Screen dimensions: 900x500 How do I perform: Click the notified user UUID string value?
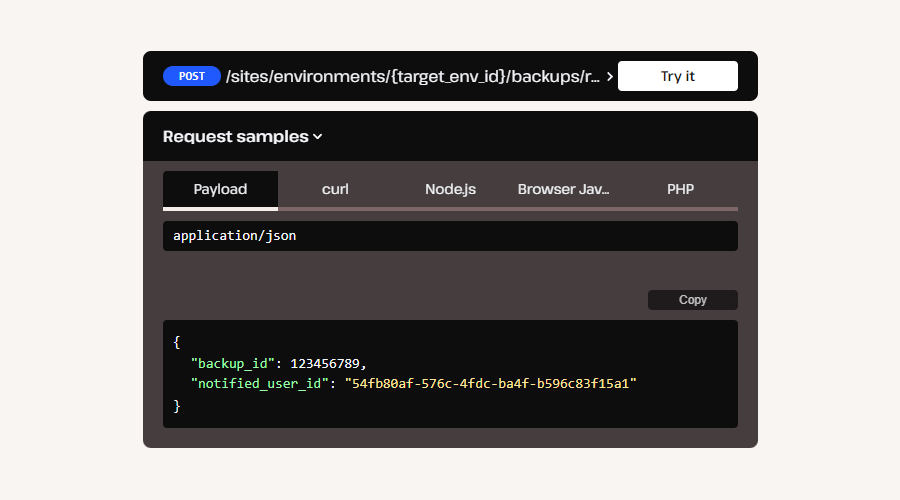tap(490, 384)
